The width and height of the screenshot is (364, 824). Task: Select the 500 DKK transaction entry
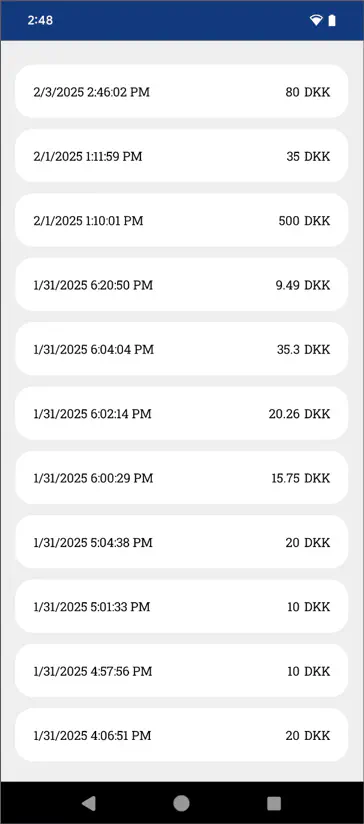coord(182,220)
